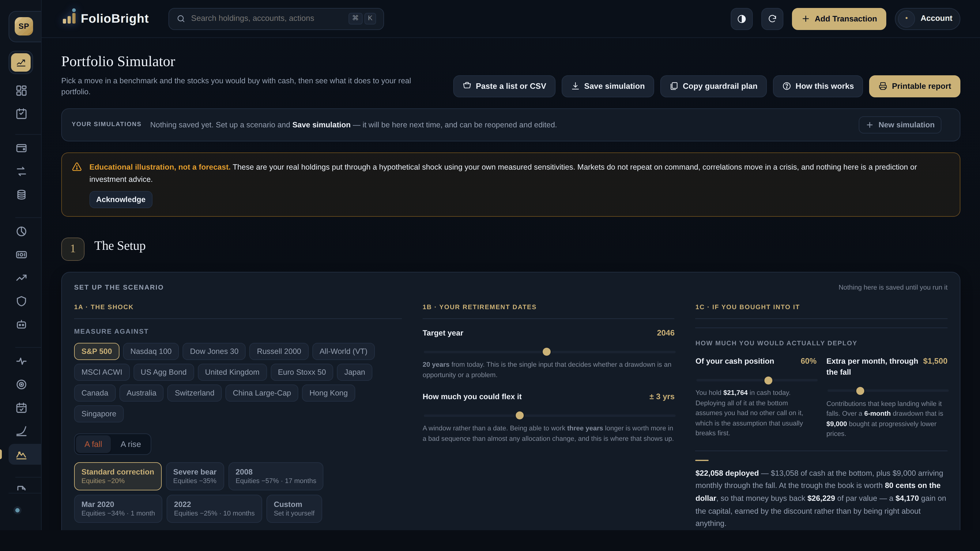Screen dimensions: 980x551
Task: Select 'A fall' direction toggle
Action: (93, 444)
